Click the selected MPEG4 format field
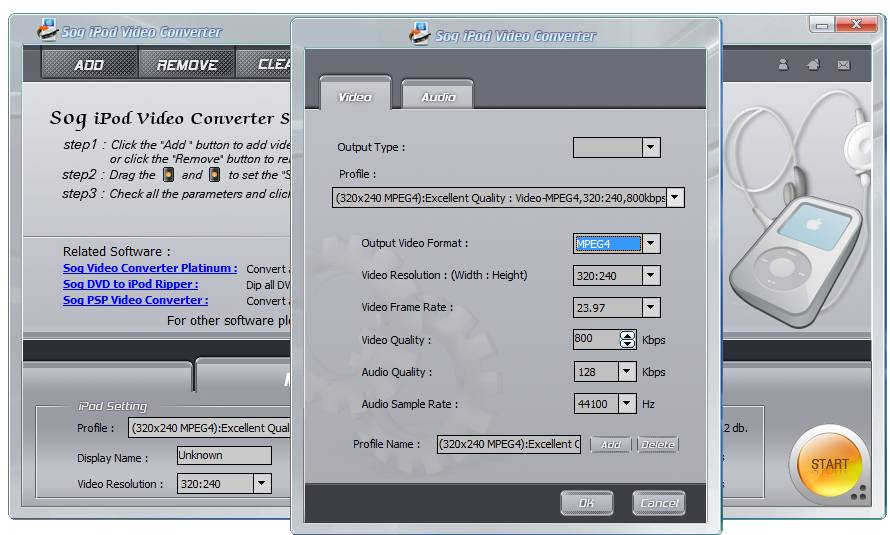The height and width of the screenshot is (535, 890). click(608, 244)
